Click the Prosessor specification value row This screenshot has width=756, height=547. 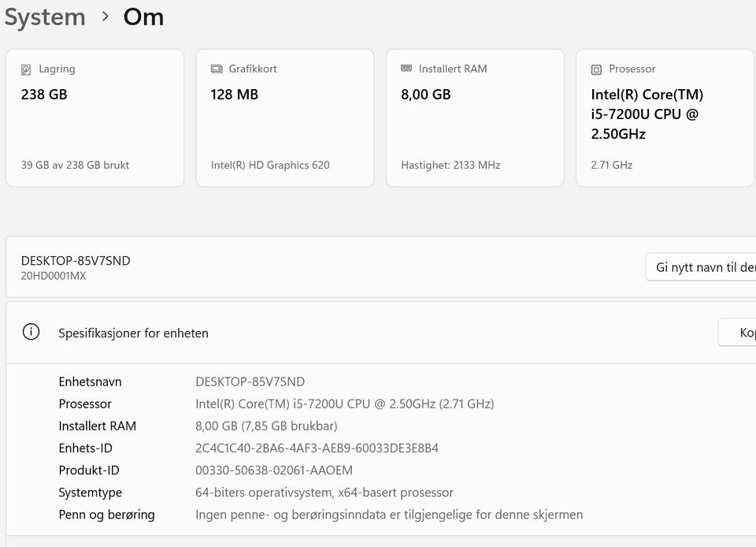pyautogui.click(x=344, y=404)
